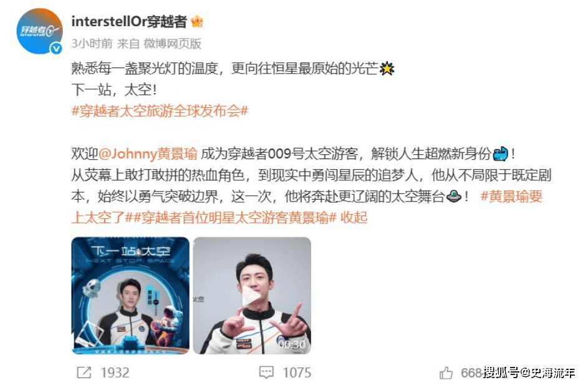Click the 微博网页版 source link

click(x=173, y=44)
